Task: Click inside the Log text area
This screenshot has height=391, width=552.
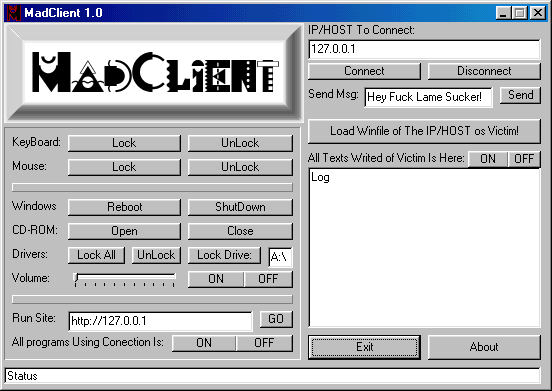Action: [424, 248]
